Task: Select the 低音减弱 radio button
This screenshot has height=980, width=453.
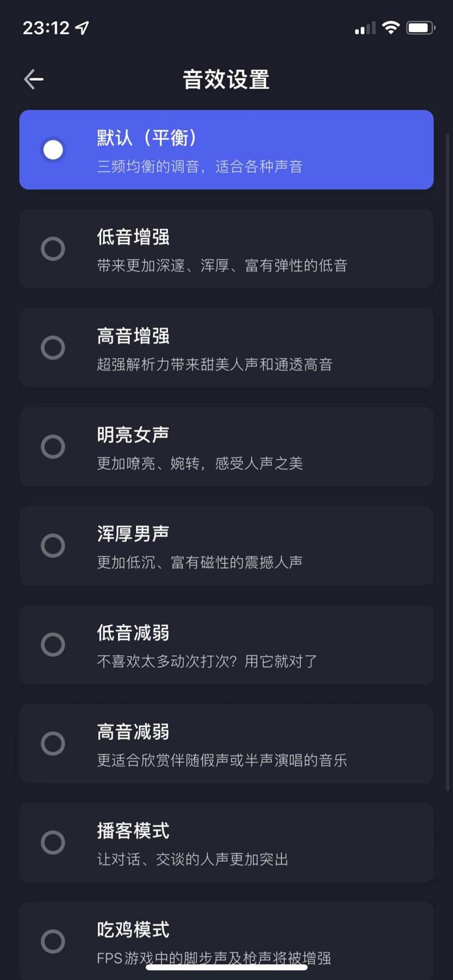Action: pyautogui.click(x=53, y=645)
